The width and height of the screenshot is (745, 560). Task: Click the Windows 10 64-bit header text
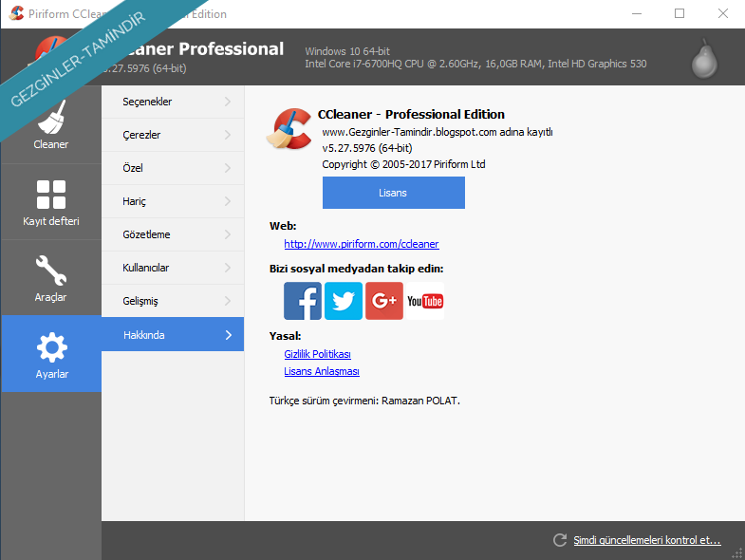(347, 51)
